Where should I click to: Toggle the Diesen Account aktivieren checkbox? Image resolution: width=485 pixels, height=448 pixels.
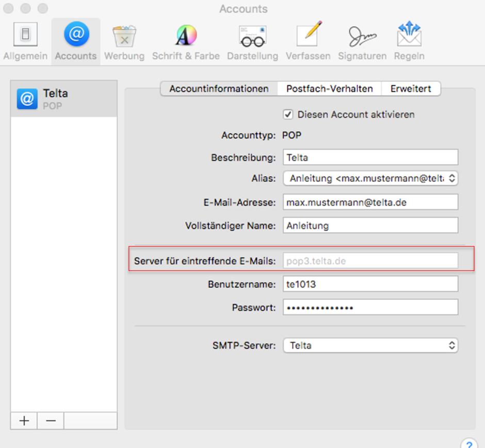click(x=288, y=115)
